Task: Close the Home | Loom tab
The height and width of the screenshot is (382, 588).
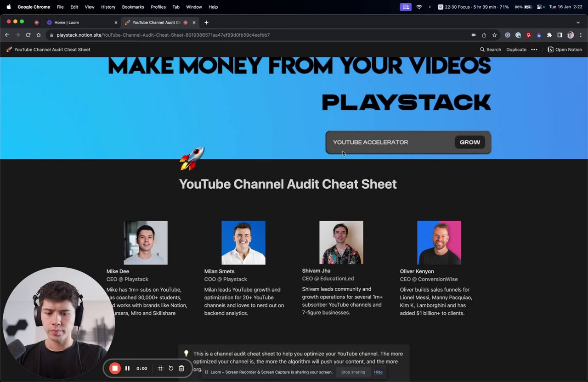Action: 116,22
